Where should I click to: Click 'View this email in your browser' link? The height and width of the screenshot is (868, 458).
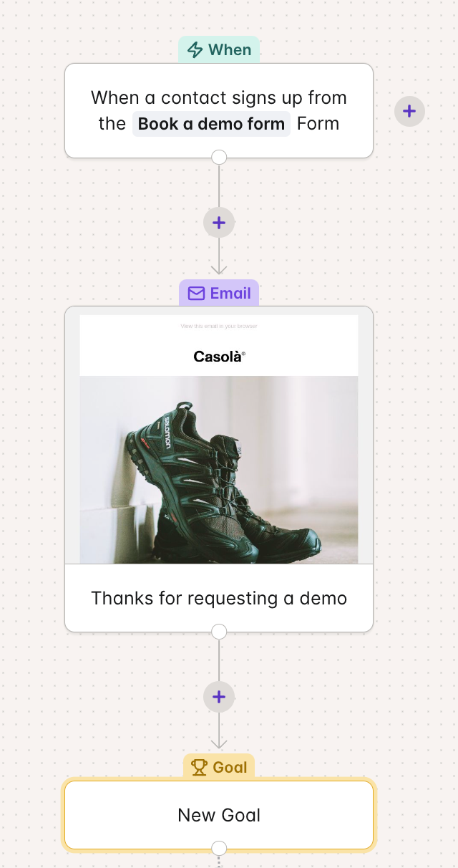pyautogui.click(x=219, y=326)
